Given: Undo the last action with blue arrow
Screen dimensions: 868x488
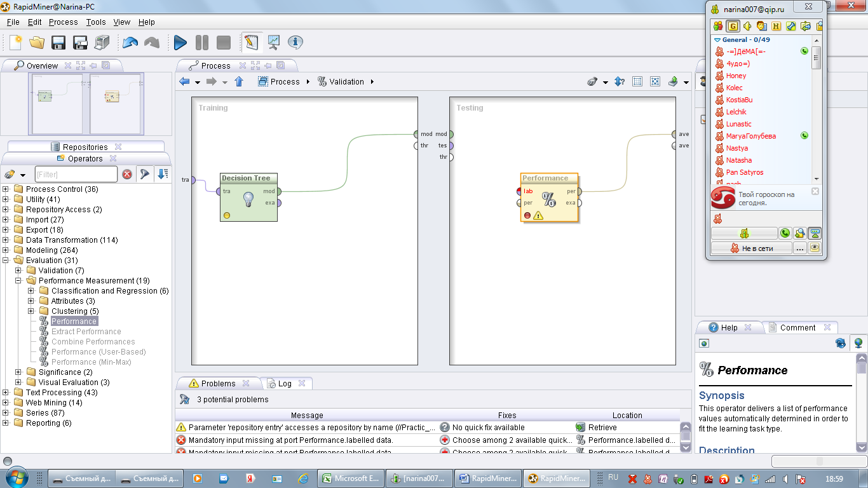Looking at the screenshot, I should (130, 43).
